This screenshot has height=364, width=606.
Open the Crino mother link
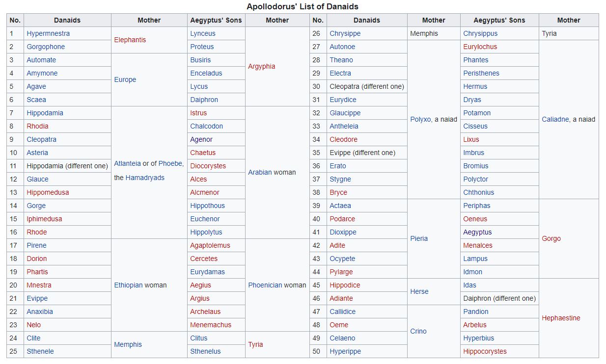418,331
